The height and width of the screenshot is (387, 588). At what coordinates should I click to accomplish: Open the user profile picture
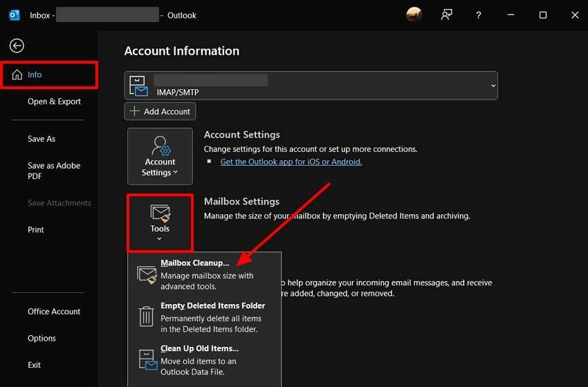(414, 15)
